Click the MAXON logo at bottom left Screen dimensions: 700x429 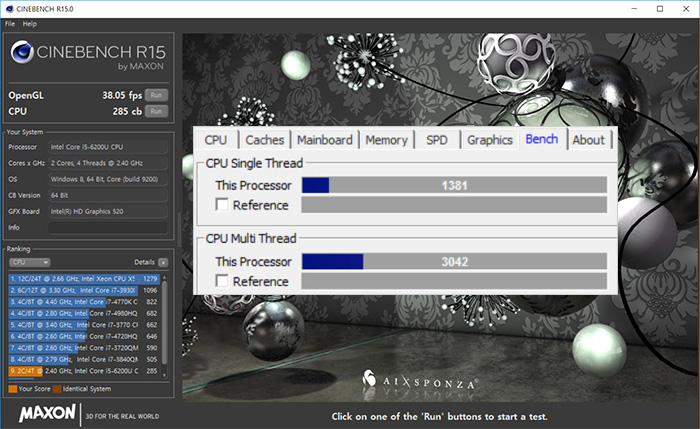click(x=47, y=413)
